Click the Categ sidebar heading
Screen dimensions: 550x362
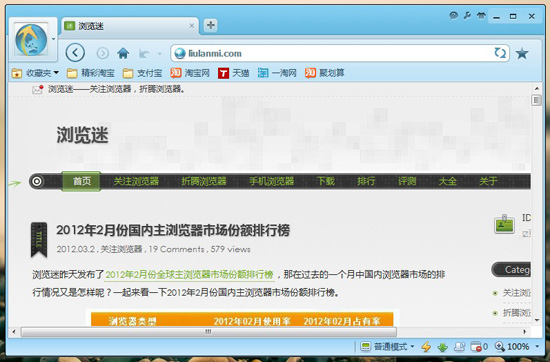[512, 269]
